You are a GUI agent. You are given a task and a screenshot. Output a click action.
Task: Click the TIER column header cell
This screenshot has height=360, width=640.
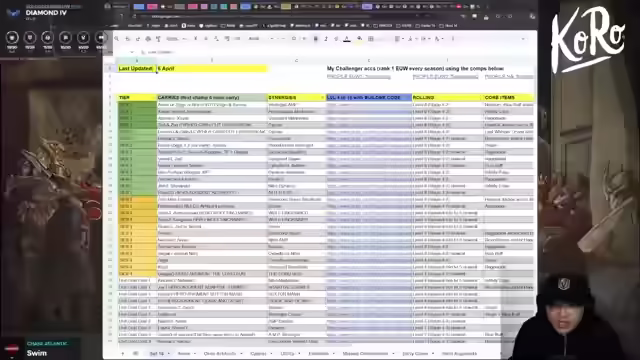tap(137, 98)
